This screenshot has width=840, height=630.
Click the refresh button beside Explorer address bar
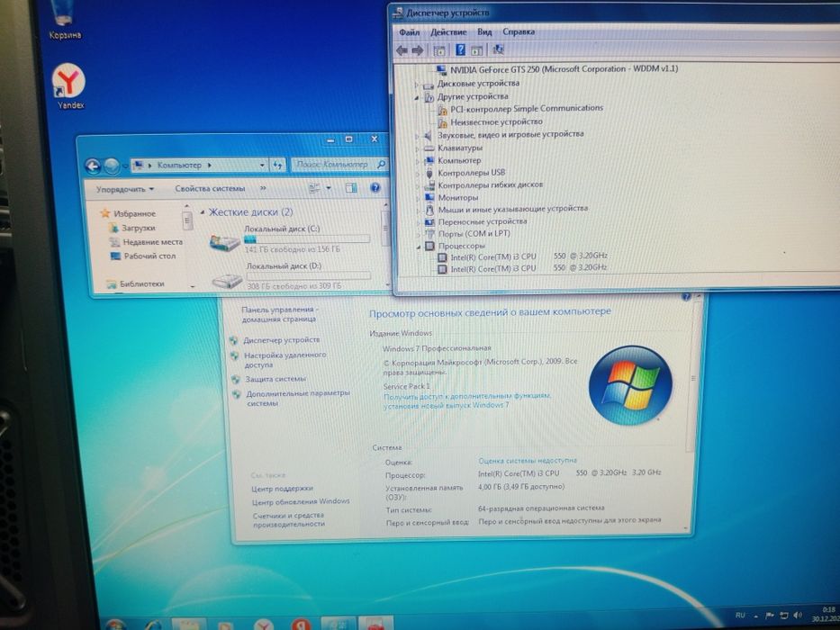click(x=277, y=165)
